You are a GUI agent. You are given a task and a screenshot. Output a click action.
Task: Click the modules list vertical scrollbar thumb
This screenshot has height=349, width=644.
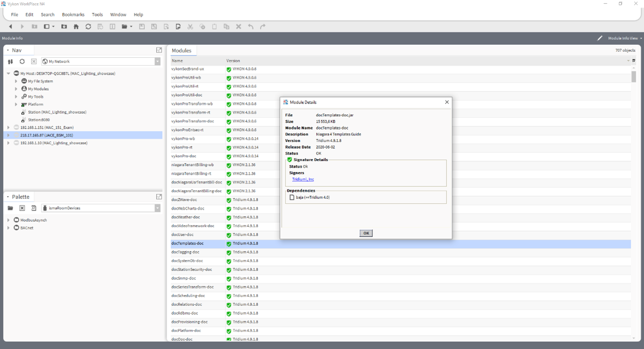pyautogui.click(x=634, y=76)
